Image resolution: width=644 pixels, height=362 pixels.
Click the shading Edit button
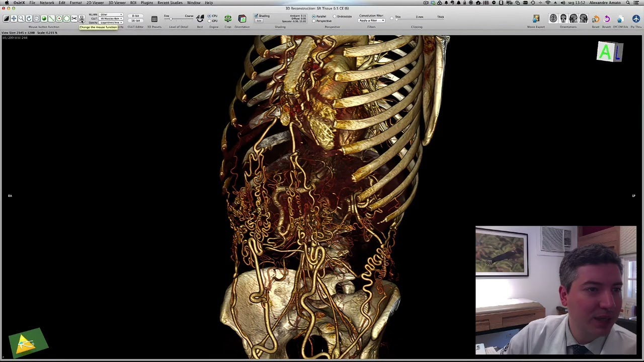point(259,21)
